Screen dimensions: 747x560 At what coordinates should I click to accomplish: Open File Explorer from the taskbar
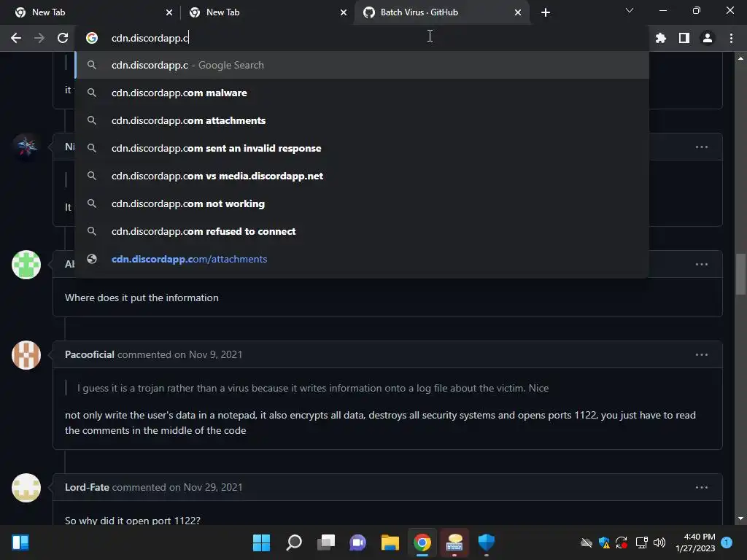(390, 542)
